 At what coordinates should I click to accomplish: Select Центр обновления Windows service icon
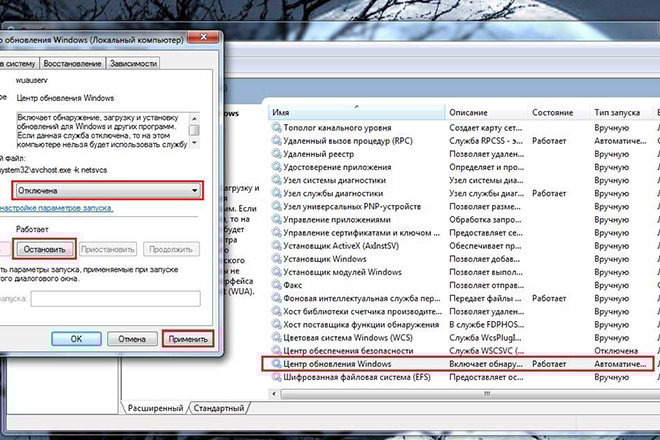[x=276, y=364]
